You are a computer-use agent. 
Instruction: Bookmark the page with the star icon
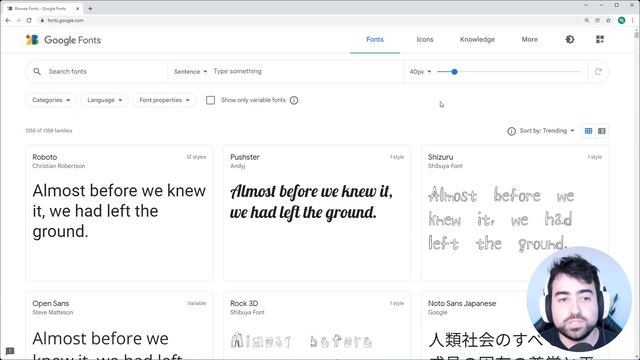pos(609,20)
